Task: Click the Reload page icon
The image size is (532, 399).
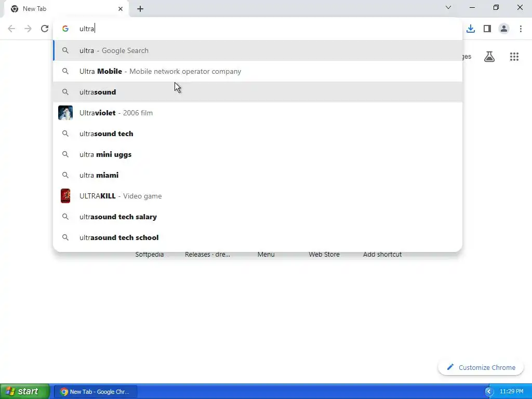Action: pyautogui.click(x=45, y=29)
